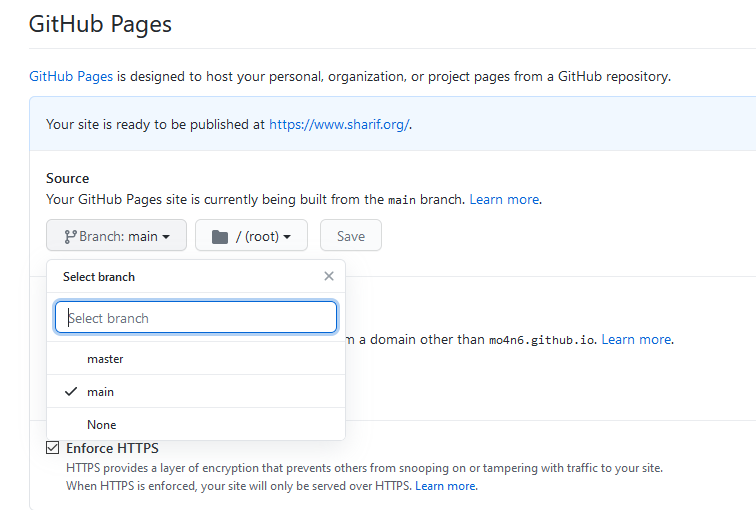The image size is (756, 510).
Task: Click the checkmark icon beside main
Action: point(71,391)
